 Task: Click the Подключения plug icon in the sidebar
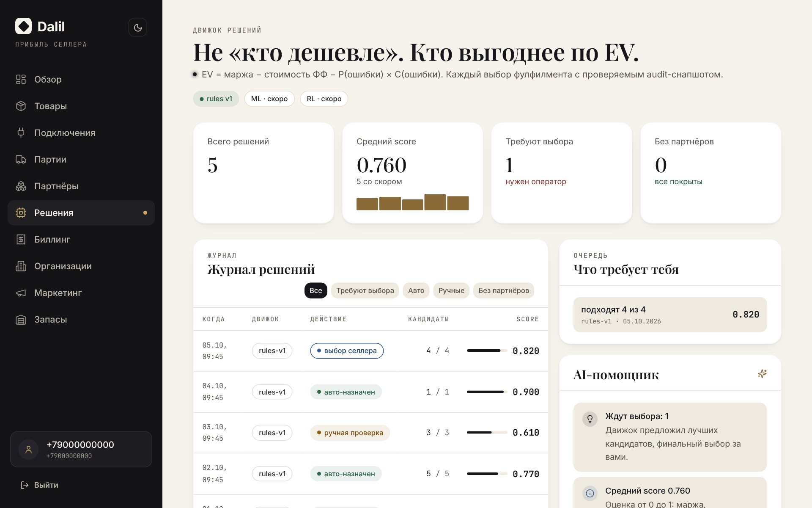tap(21, 133)
